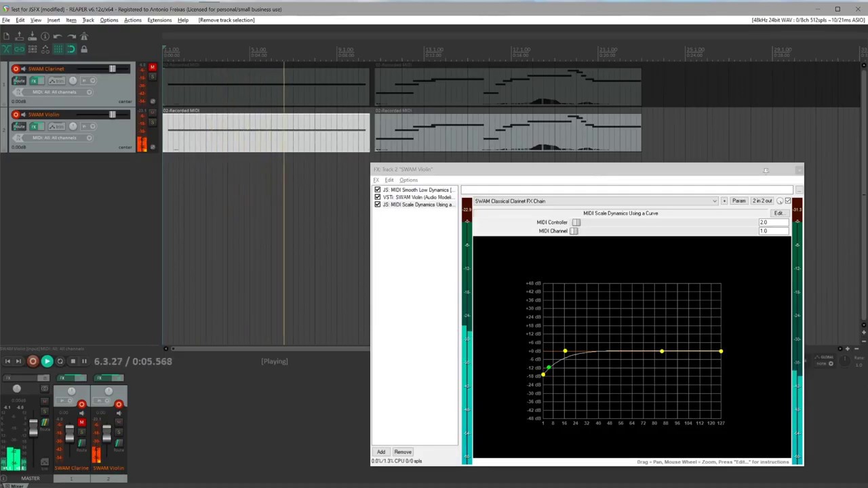Click the MIDI Channel slider handle
868x488 pixels.
pyautogui.click(x=574, y=231)
